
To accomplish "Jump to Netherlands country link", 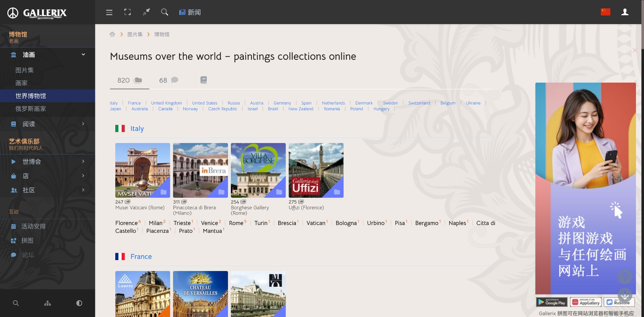I will (333, 103).
